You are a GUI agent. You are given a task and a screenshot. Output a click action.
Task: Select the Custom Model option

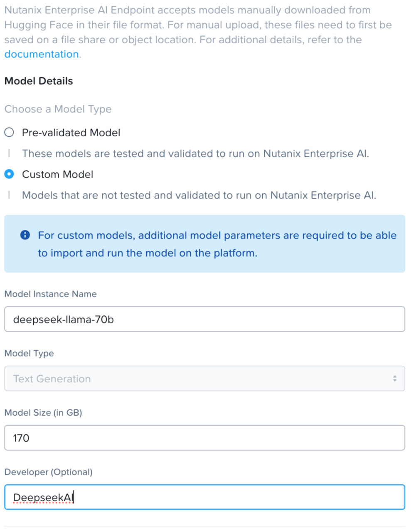(9, 174)
